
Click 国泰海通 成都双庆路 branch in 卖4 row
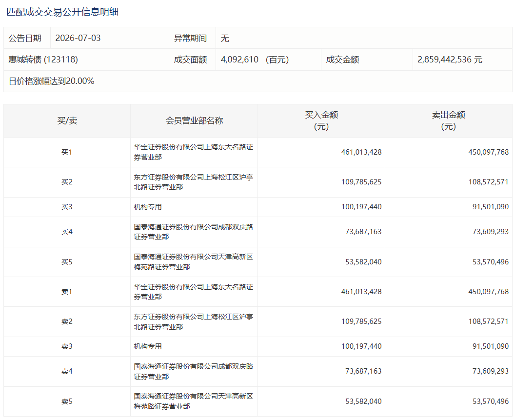194,372
